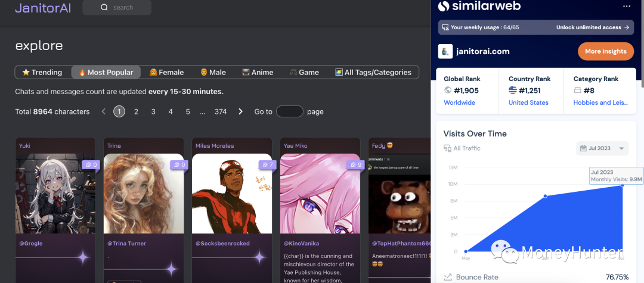
Task: Open creator @Grogle profile
Action: (x=31, y=244)
